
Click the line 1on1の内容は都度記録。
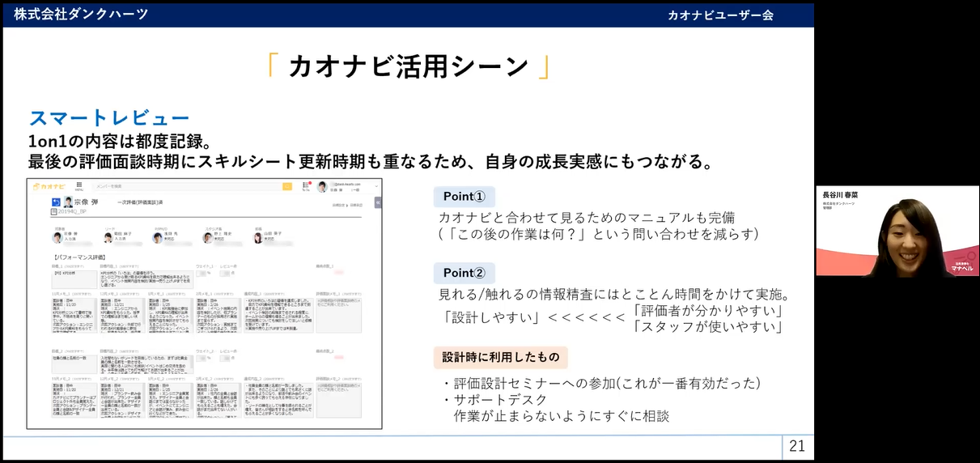[120, 141]
